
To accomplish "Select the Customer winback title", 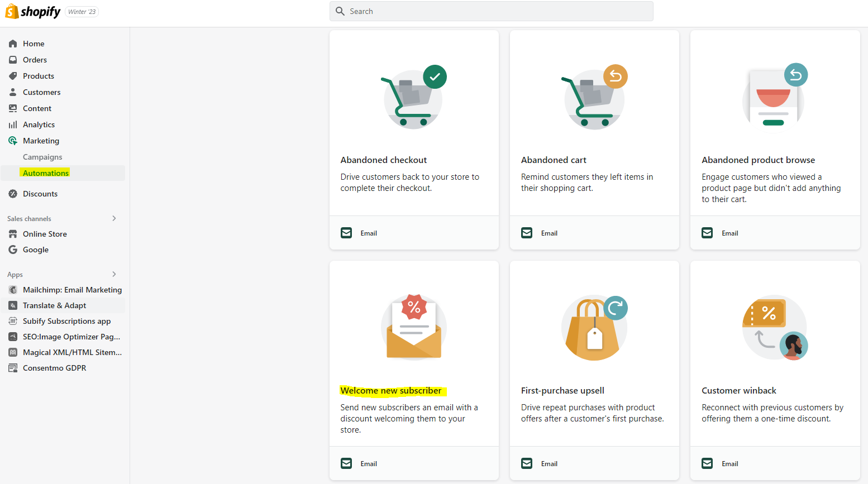I will pyautogui.click(x=739, y=390).
